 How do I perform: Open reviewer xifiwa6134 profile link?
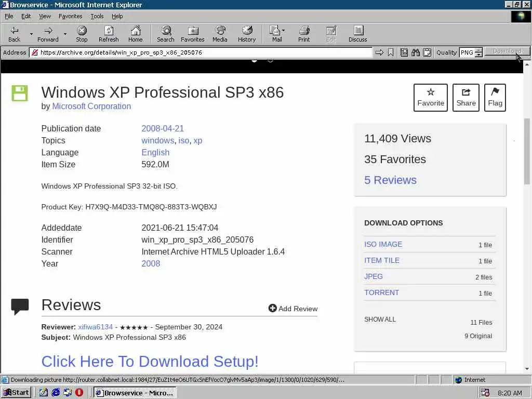click(x=96, y=327)
